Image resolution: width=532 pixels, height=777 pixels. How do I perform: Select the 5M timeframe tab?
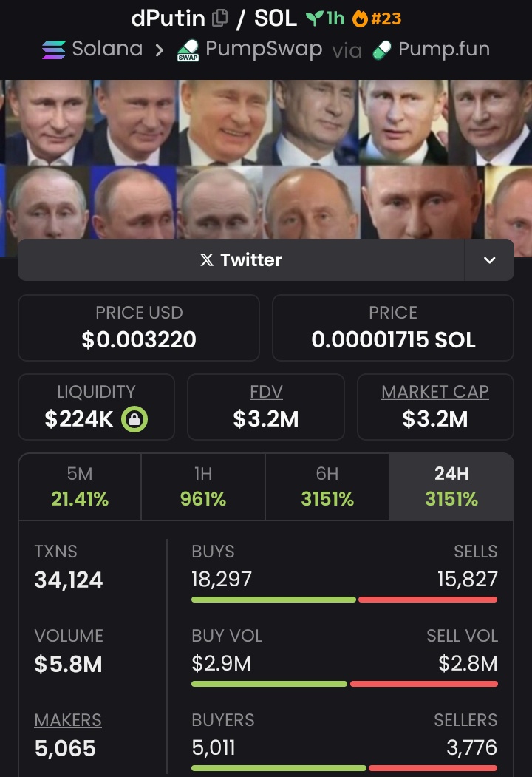(x=80, y=486)
